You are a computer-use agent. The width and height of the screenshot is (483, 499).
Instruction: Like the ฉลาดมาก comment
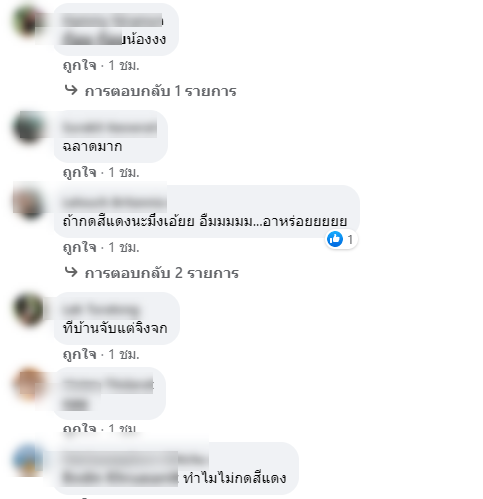click(x=80, y=172)
